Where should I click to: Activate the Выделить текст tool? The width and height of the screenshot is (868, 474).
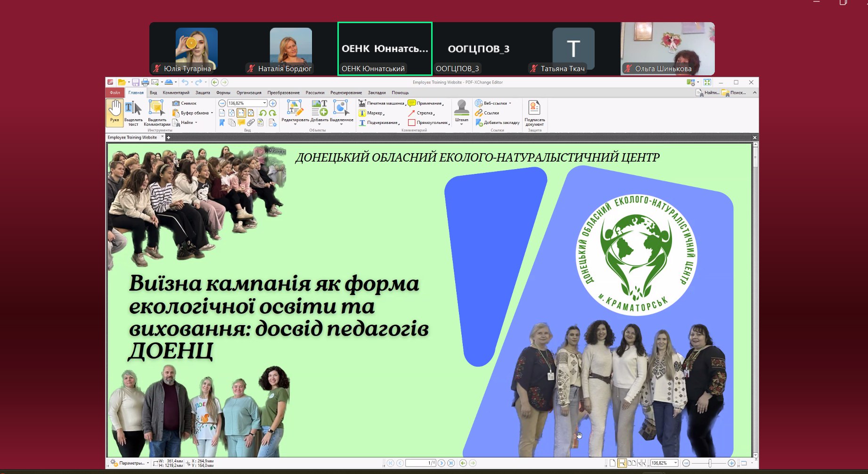pyautogui.click(x=133, y=113)
